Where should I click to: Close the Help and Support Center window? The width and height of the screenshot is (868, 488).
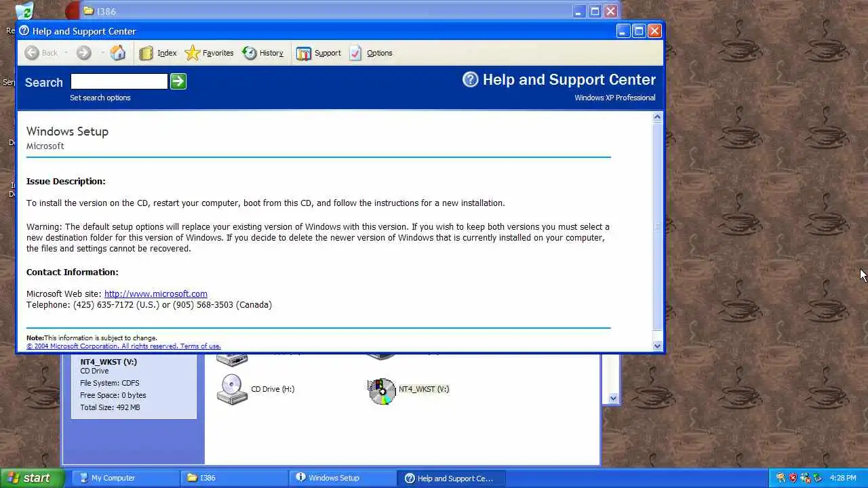(654, 31)
